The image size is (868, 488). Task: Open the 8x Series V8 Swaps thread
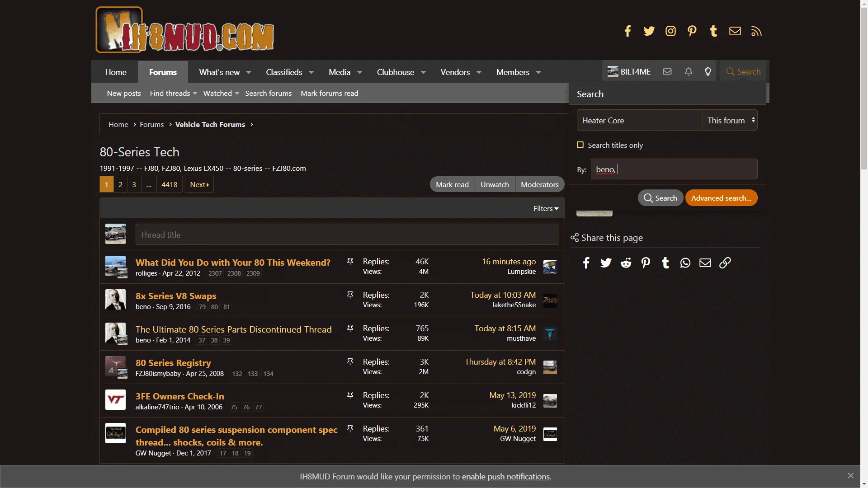coord(176,296)
